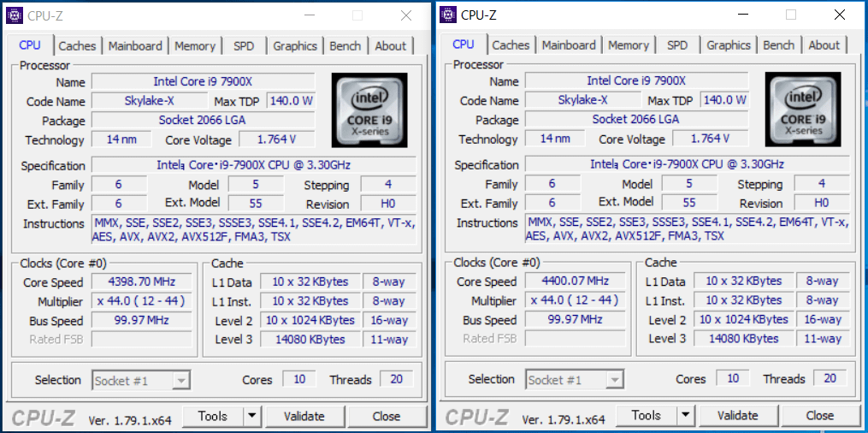This screenshot has width=868, height=433.
Task: Open the Bench tab in right window
Action: (778, 45)
